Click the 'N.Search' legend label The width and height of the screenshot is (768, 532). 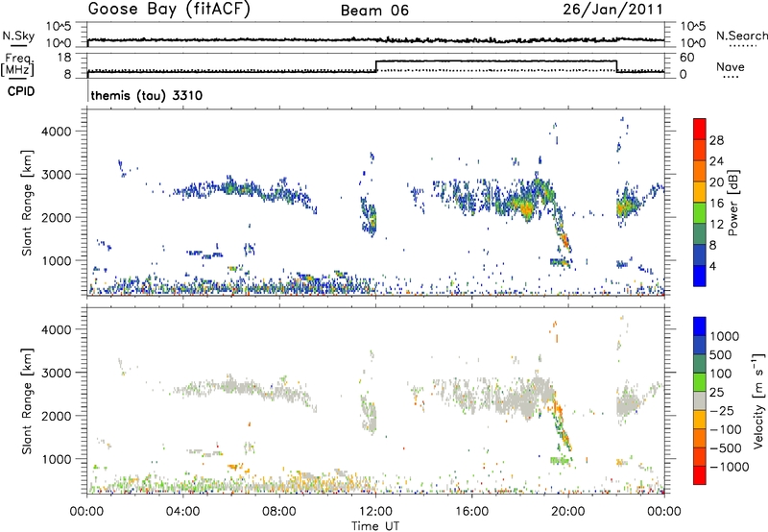tap(741, 36)
